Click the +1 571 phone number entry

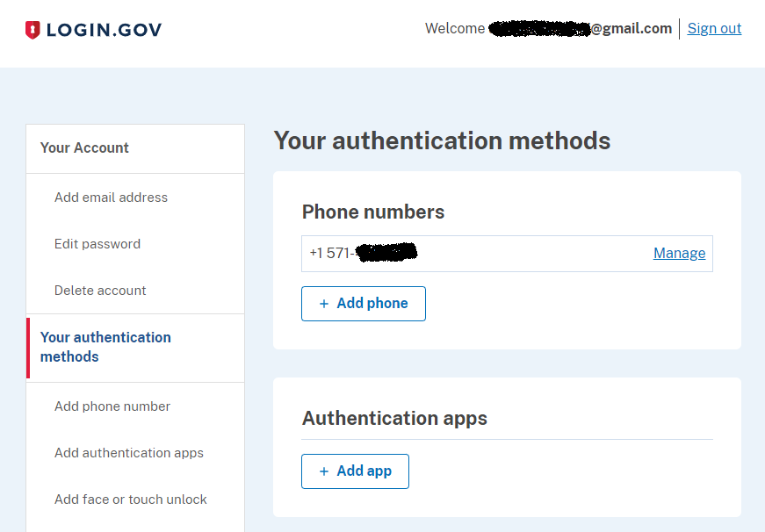tap(362, 253)
